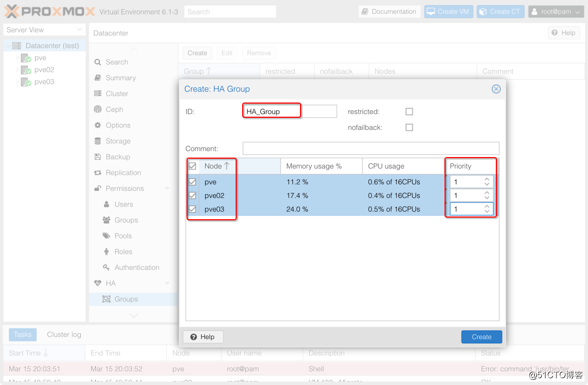The width and height of the screenshot is (588, 385).
Task: Increase priority for pve node
Action: click(x=487, y=179)
